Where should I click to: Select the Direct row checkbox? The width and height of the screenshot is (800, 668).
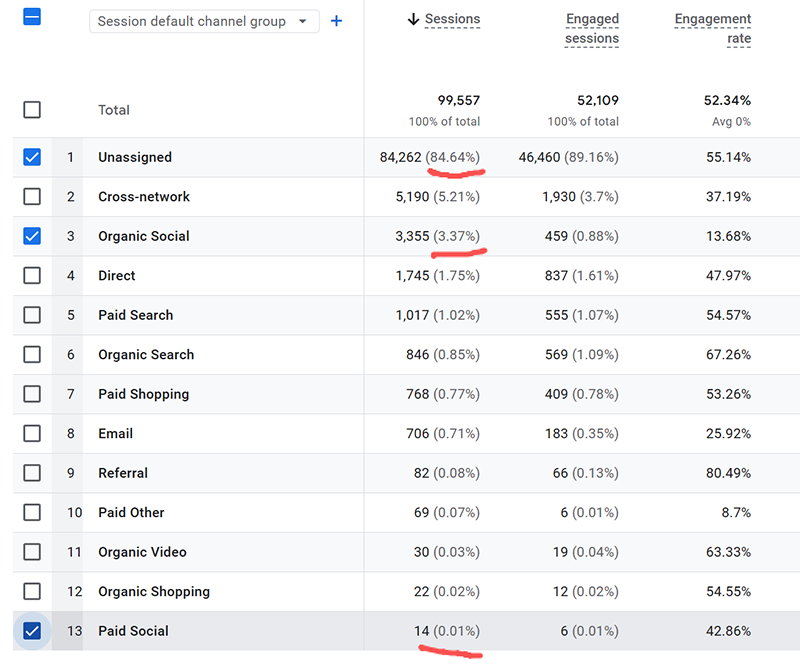[32, 276]
